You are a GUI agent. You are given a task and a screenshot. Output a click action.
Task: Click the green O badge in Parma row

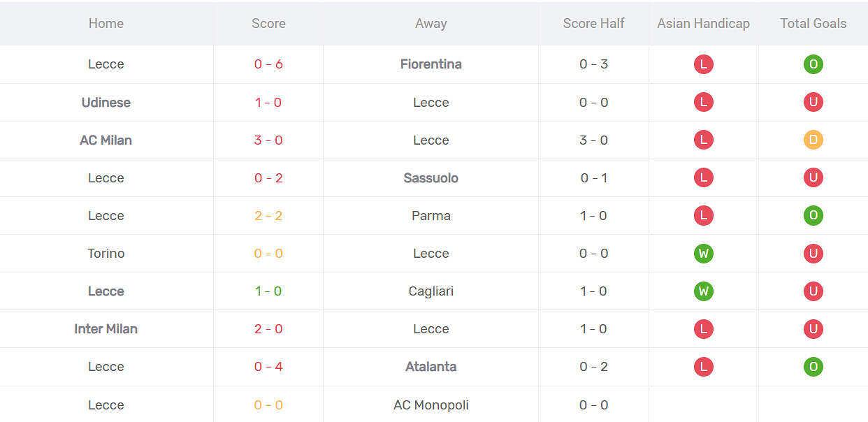pos(813,216)
